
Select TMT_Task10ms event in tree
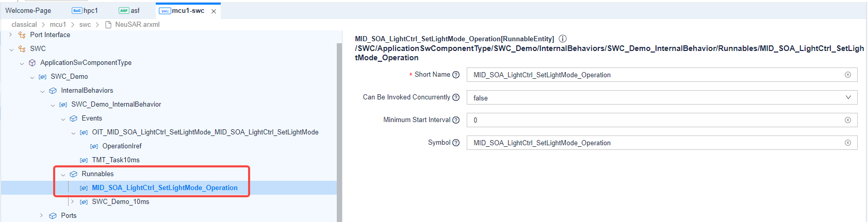tap(116, 160)
